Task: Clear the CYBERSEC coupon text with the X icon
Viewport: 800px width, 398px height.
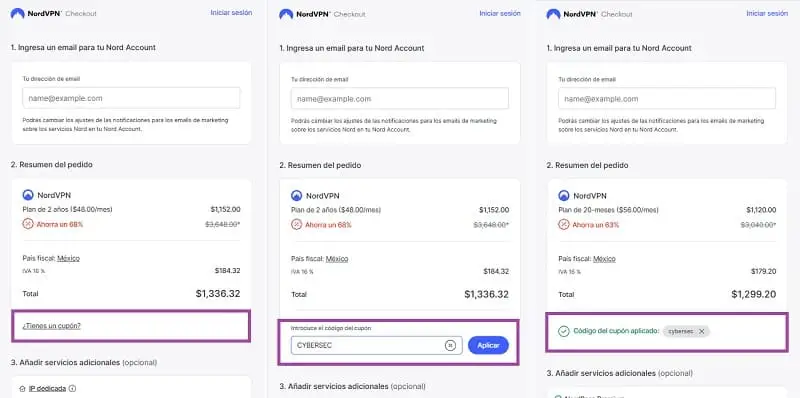Action: [450, 345]
